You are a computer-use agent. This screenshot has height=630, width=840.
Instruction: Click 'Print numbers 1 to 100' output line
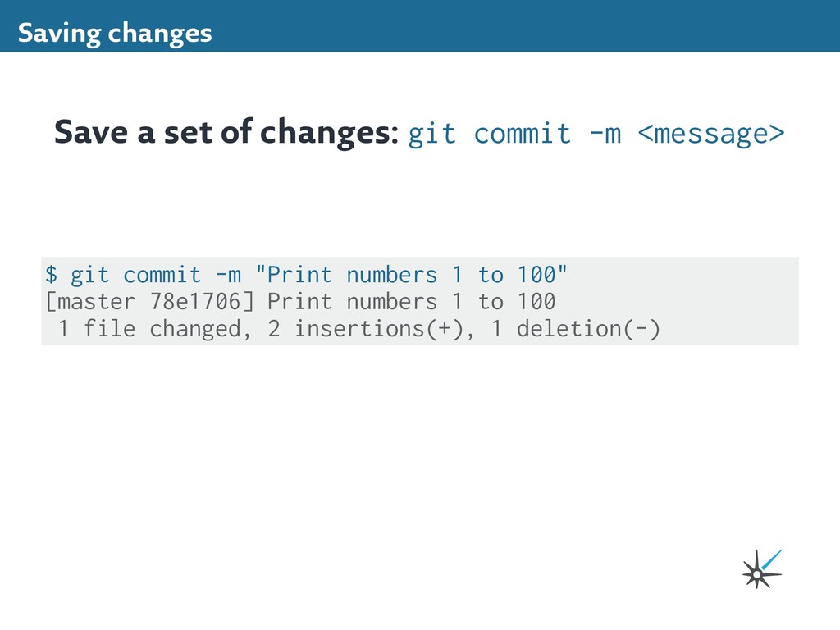point(411,301)
